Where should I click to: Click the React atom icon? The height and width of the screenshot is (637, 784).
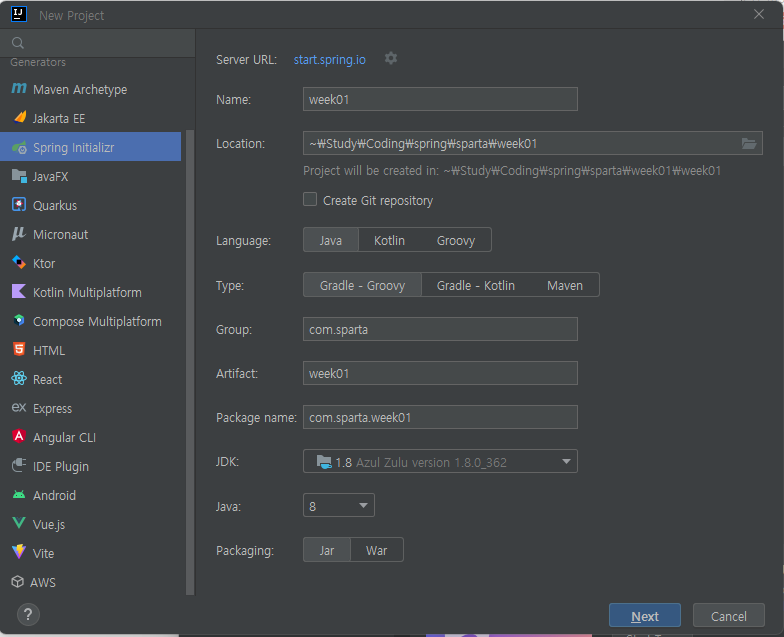click(19, 378)
